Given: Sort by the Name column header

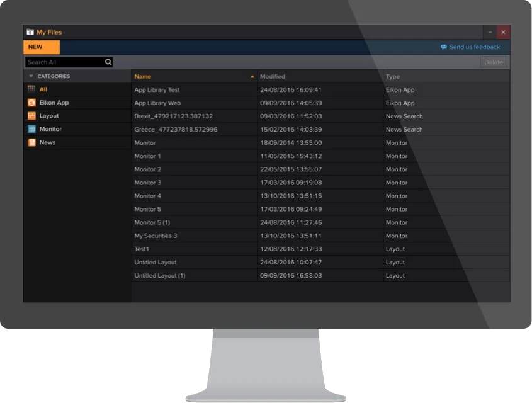Looking at the screenshot, I should pyautogui.click(x=142, y=77).
